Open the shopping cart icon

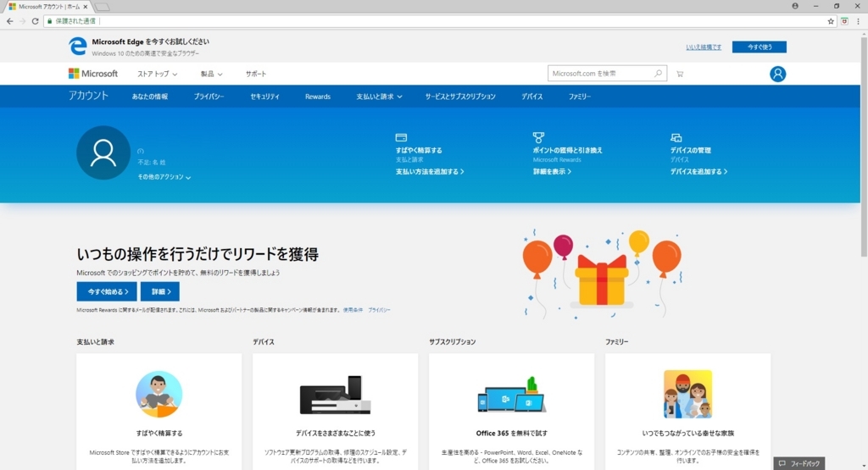click(680, 74)
